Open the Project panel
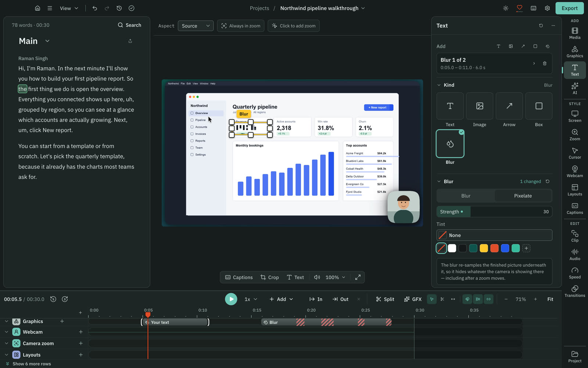Screen dimensions: 588x368 pyautogui.click(x=575, y=357)
